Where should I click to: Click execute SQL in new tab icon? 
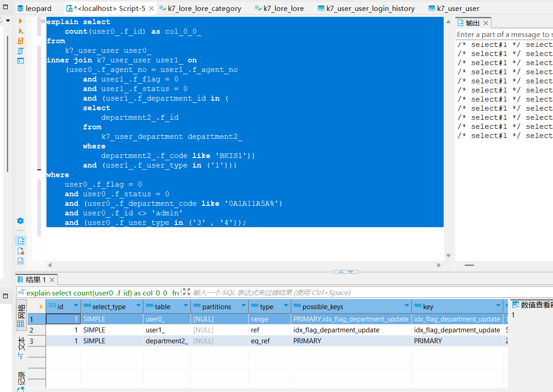pyautogui.click(x=20, y=31)
